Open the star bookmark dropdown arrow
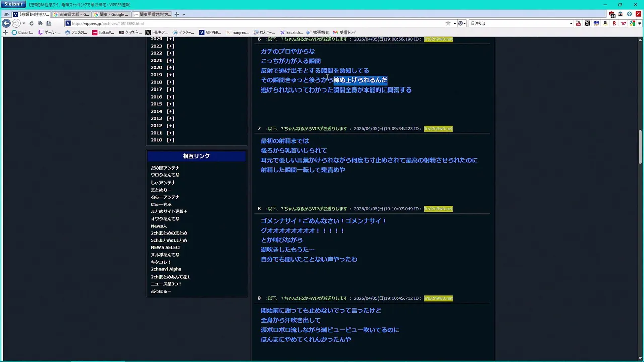644x362 pixels. (x=455, y=23)
